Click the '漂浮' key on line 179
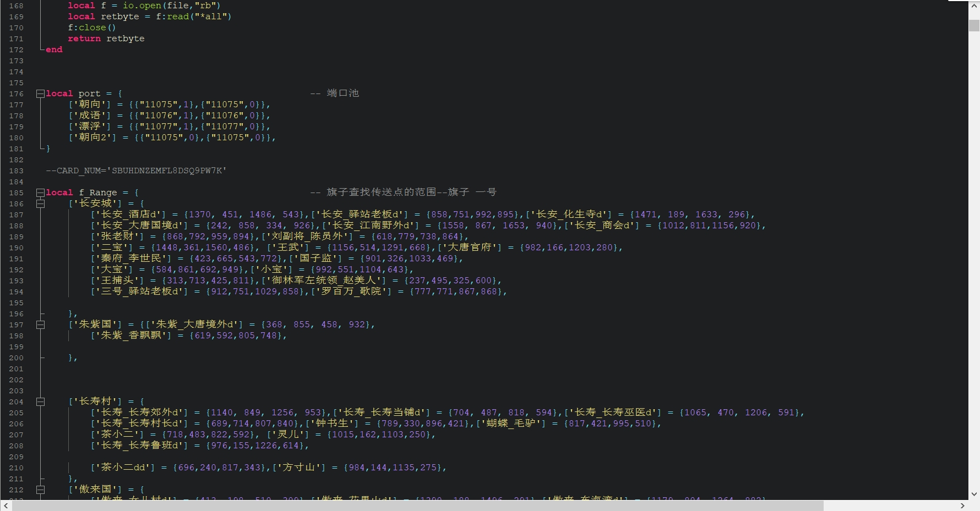Image resolution: width=980 pixels, height=511 pixels. [x=90, y=127]
